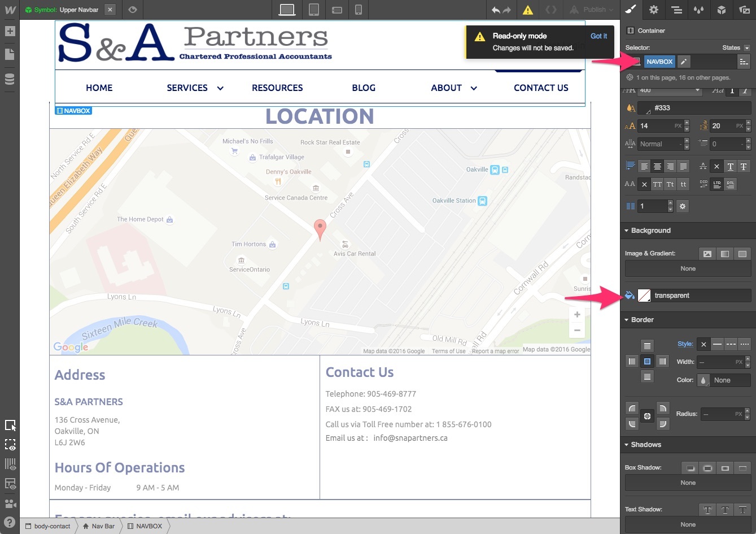Screen dimensions: 756x534
Task: Open the Style panel tab
Action: coord(631,10)
